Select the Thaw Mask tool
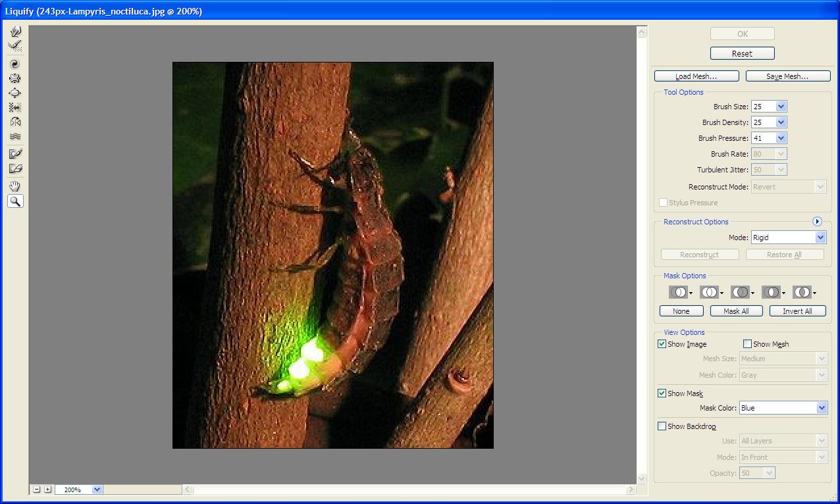 click(15, 168)
